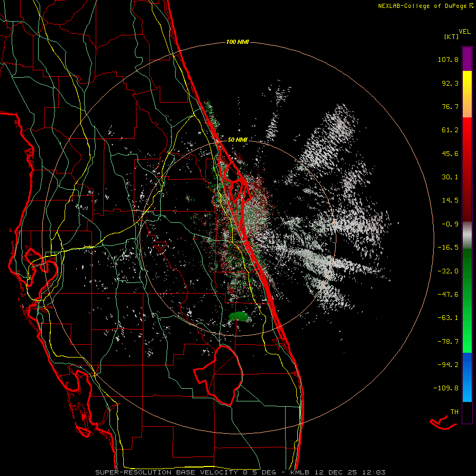Click the yellow-orange segment of the color bar
The width and height of the screenshot is (476, 476).
coord(467,94)
